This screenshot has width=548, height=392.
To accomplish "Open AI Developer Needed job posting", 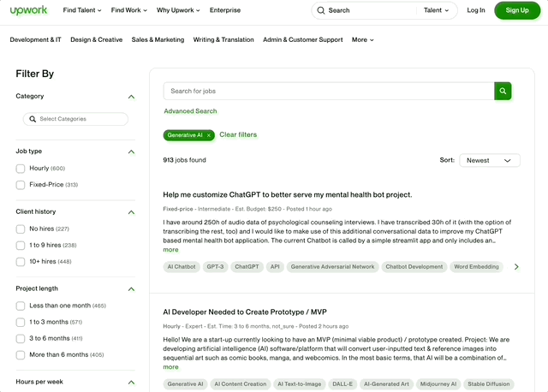I will pos(245,312).
